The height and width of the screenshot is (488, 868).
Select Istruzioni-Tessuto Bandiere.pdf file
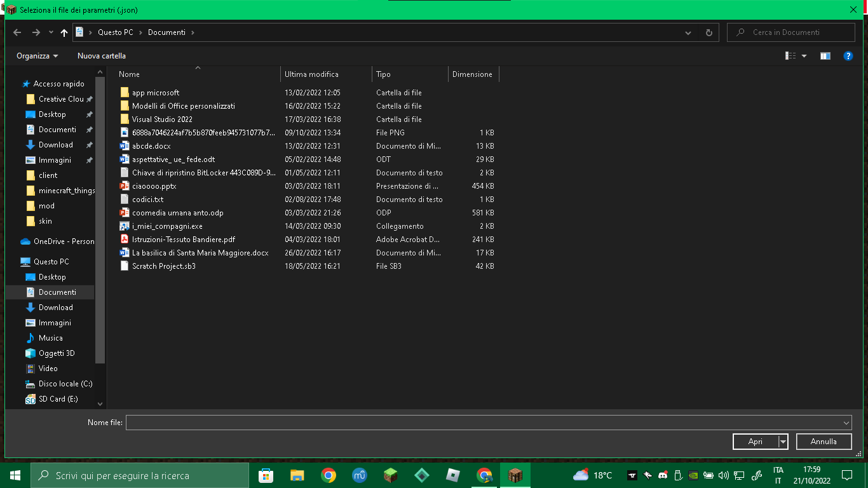tap(183, 240)
